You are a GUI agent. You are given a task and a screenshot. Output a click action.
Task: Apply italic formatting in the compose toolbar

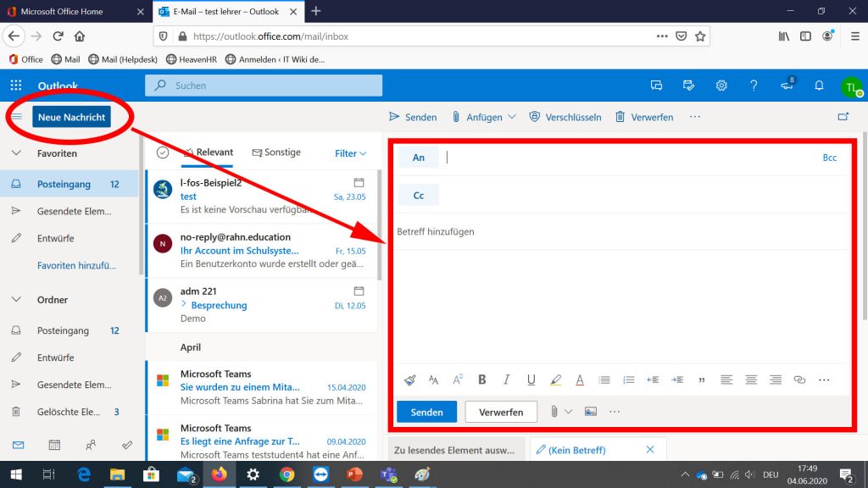point(507,380)
